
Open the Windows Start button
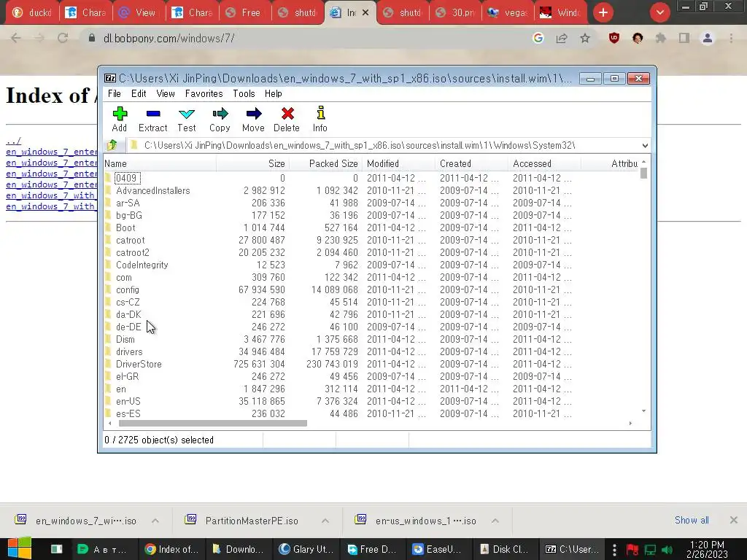click(x=19, y=548)
